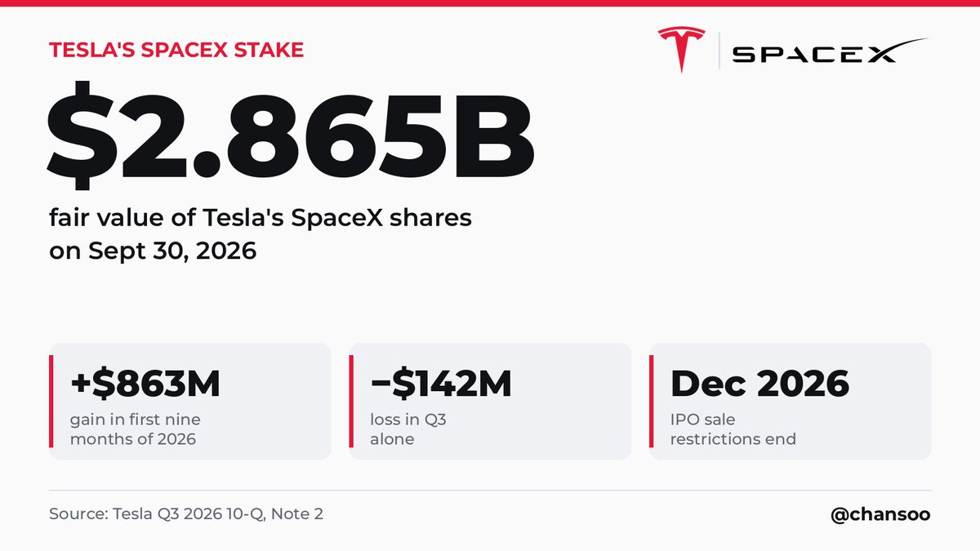Click the 'on Sept 30, 2026' line
This screenshot has width=980, height=551.
click(153, 251)
